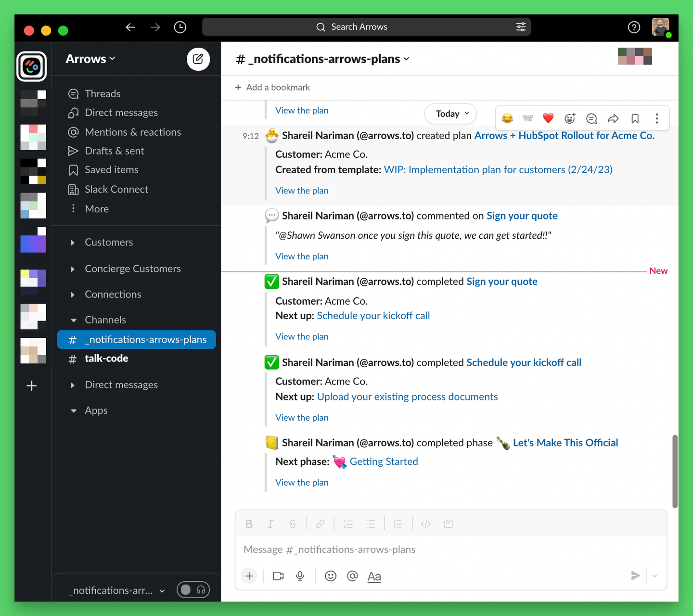Open the history clock icon
693x616 pixels.
pyautogui.click(x=180, y=27)
